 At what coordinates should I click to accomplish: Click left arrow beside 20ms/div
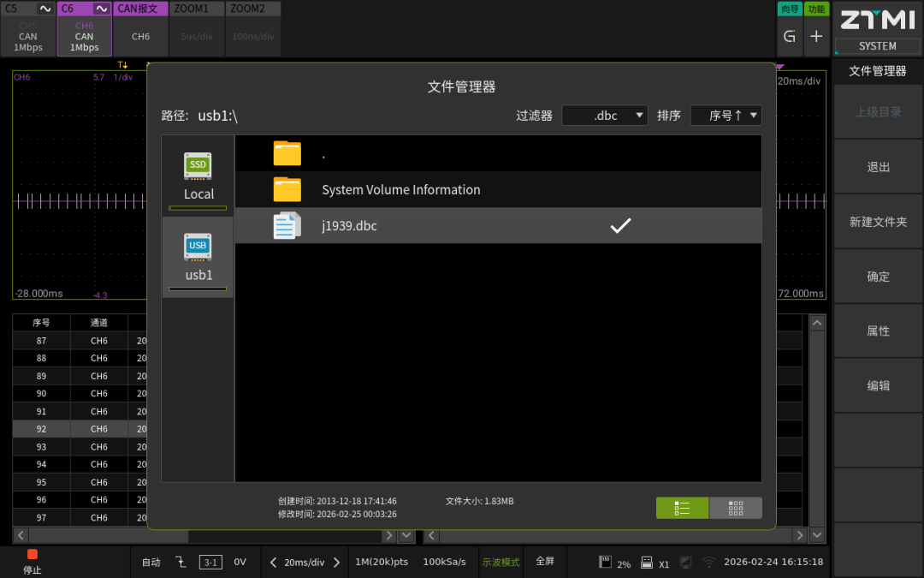(272, 562)
